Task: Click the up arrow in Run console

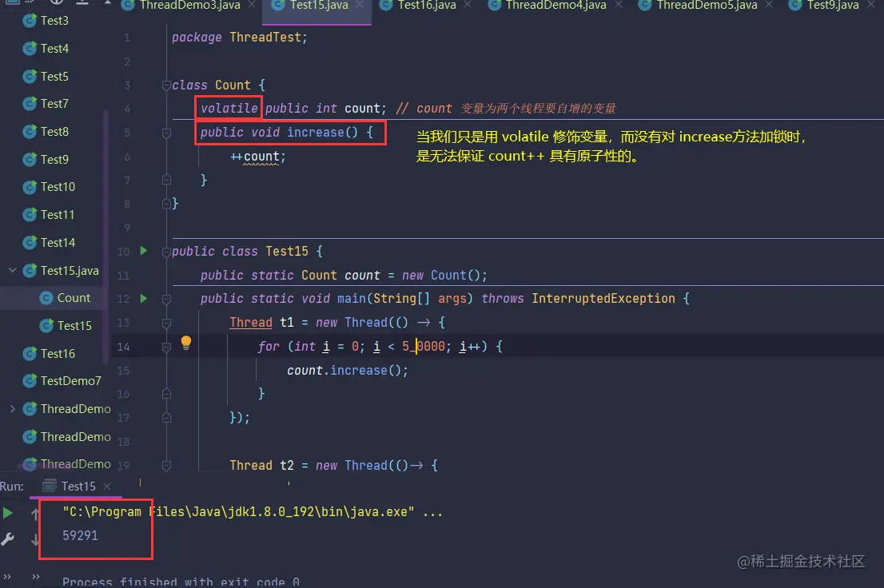Action: (35, 513)
